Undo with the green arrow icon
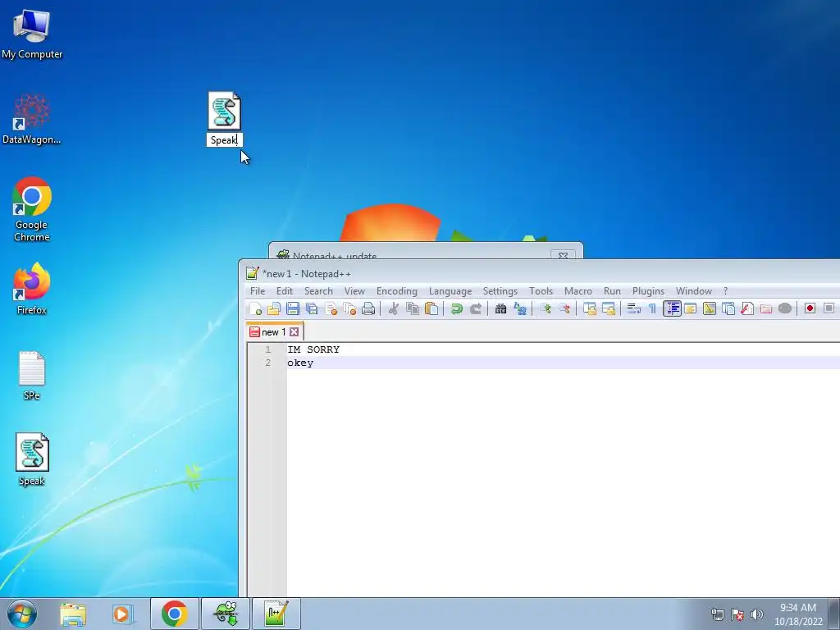This screenshot has height=630, width=840. tap(456, 308)
